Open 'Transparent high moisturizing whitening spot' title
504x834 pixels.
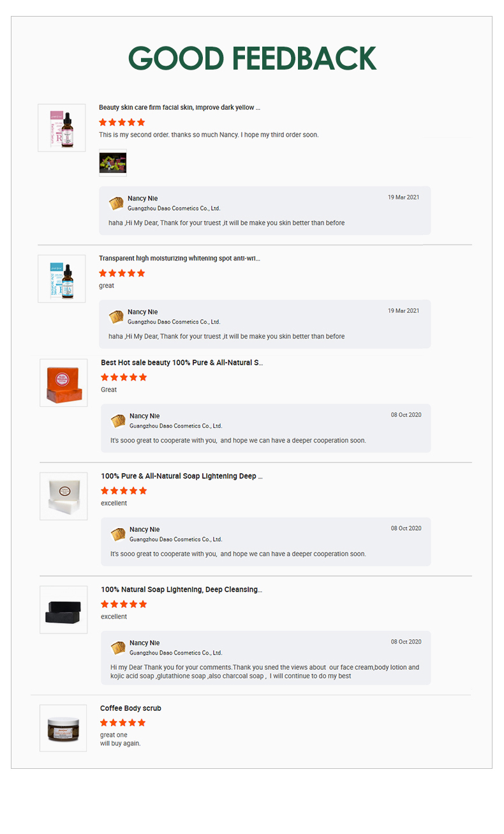click(x=179, y=258)
